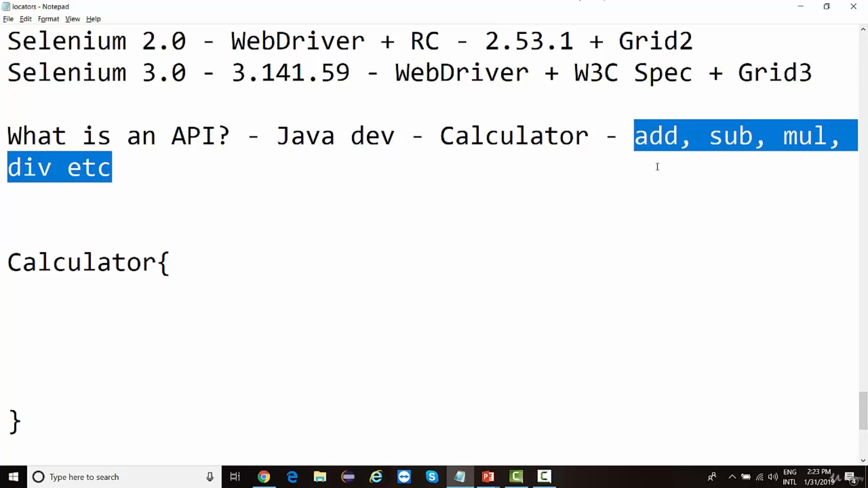The width and height of the screenshot is (868, 488).
Task: Click the closing brace '}' line
Action: (x=15, y=421)
